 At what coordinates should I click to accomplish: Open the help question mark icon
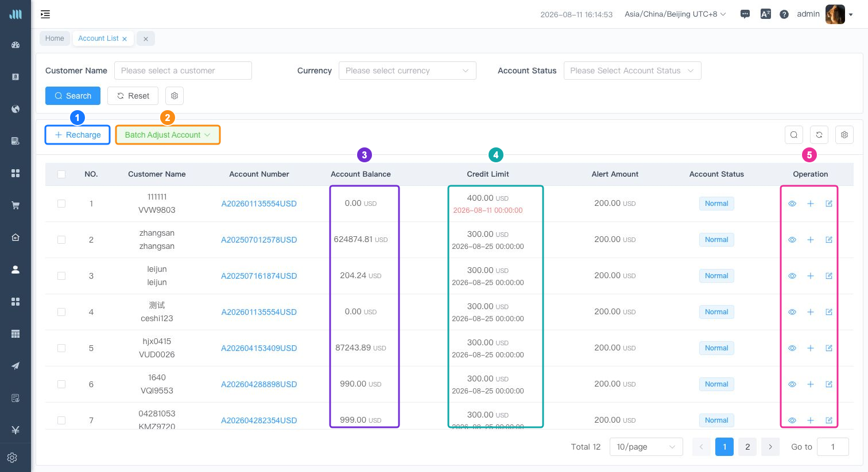coord(784,14)
